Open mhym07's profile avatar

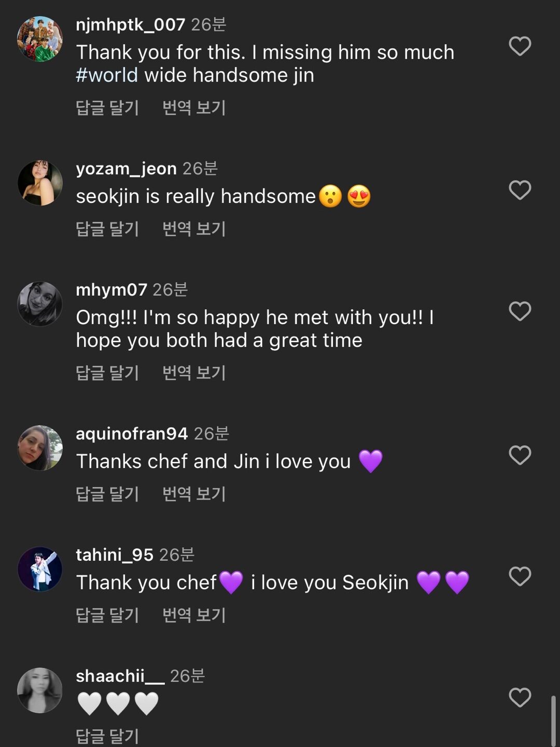(x=40, y=304)
